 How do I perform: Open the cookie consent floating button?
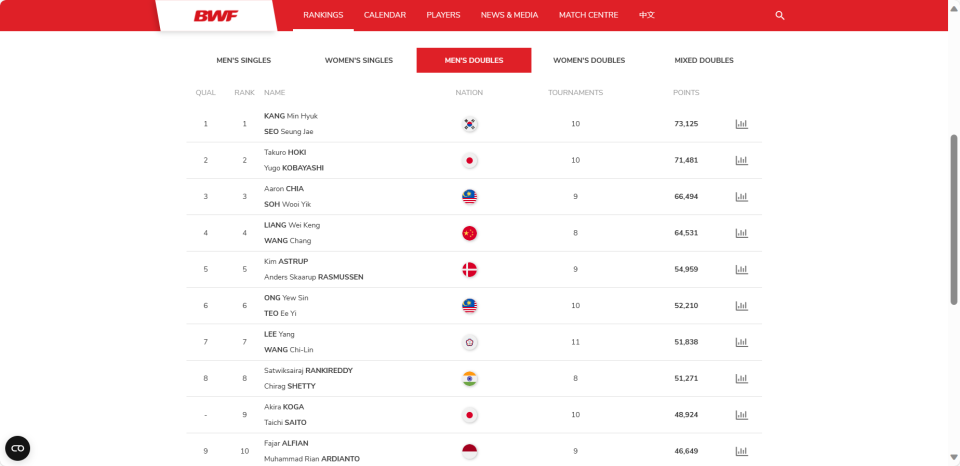[18, 448]
